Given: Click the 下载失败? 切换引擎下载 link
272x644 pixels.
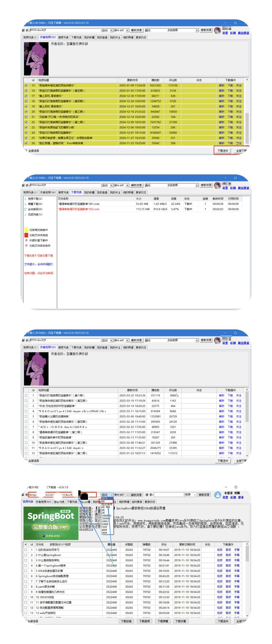Looking at the screenshot, I should click(x=39, y=256).
